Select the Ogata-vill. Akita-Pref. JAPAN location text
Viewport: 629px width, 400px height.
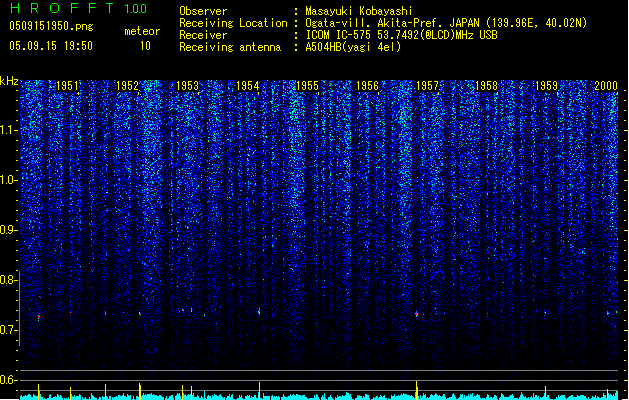pyautogui.click(x=446, y=23)
